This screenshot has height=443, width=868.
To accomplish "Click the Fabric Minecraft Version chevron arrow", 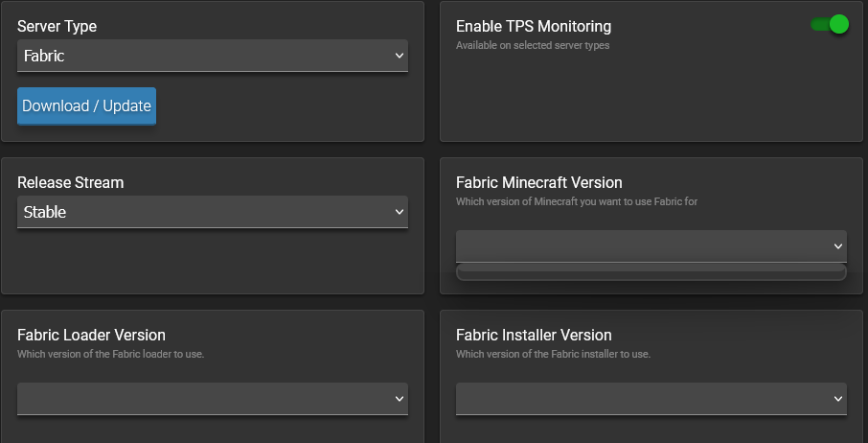I will point(838,245).
